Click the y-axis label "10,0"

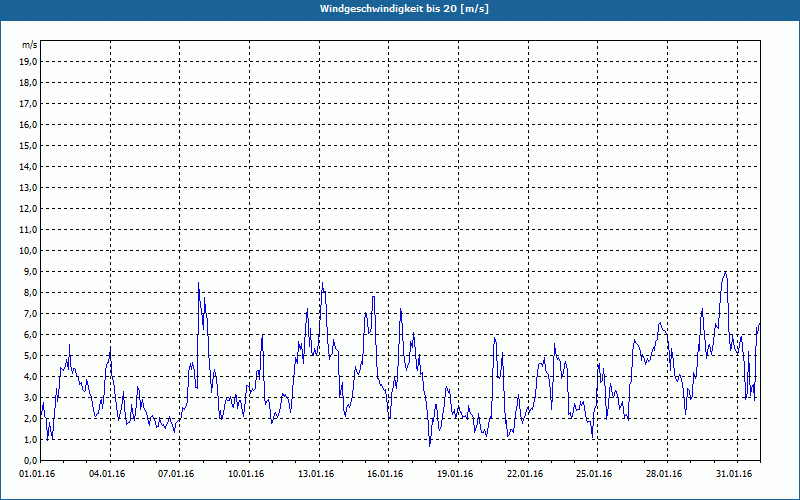pyautogui.click(x=28, y=251)
